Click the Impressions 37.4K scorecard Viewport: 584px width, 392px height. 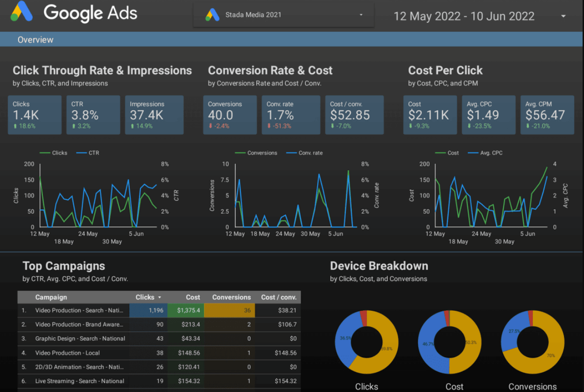click(x=154, y=115)
